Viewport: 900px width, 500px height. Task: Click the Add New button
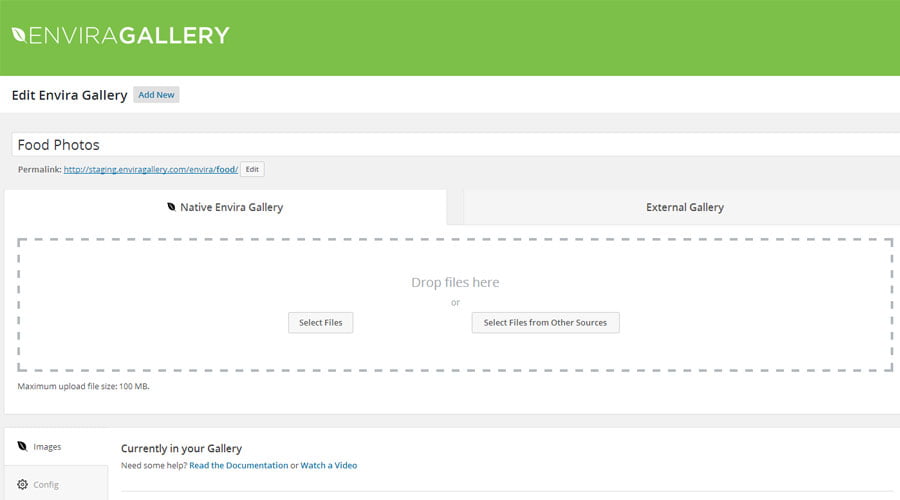(156, 95)
